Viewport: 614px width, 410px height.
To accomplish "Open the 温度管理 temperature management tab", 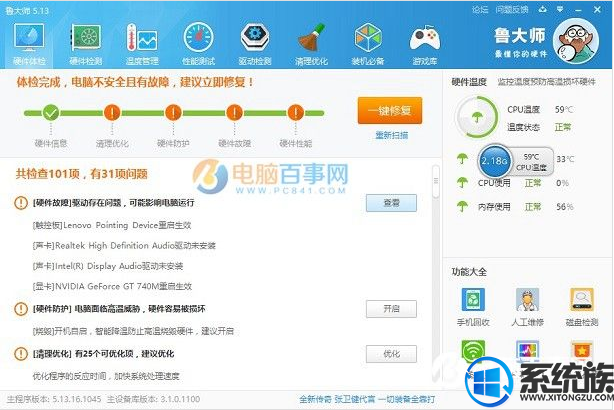I will [142, 44].
